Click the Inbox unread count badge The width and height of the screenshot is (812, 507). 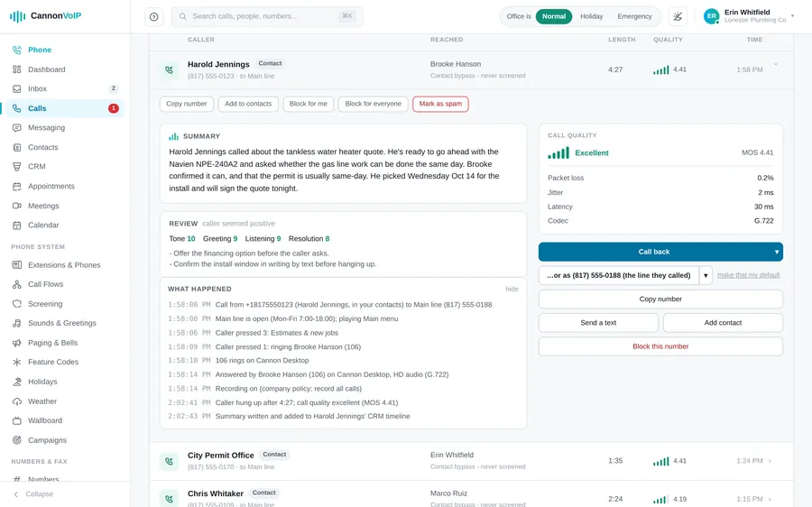(114, 88)
